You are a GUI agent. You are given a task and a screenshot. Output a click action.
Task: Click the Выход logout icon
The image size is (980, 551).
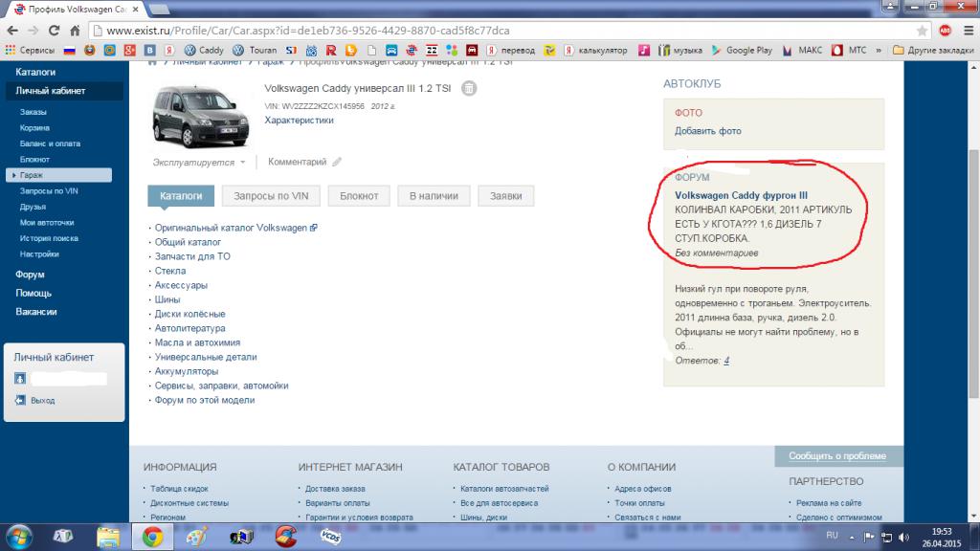(20, 400)
